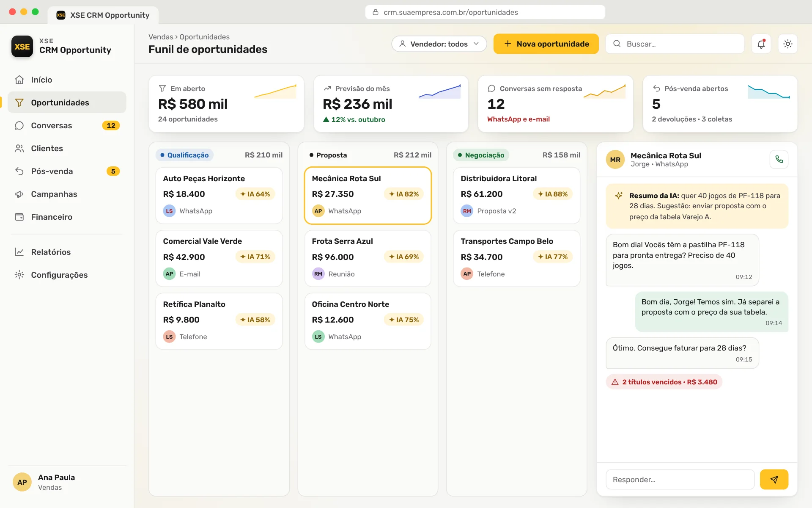Send reply with paper plane button

(774, 479)
